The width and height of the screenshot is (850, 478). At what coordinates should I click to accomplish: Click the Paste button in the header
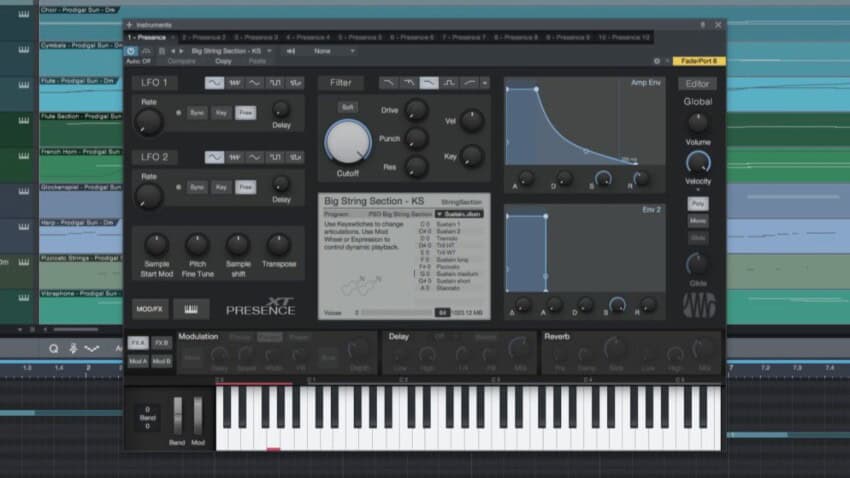pos(257,61)
